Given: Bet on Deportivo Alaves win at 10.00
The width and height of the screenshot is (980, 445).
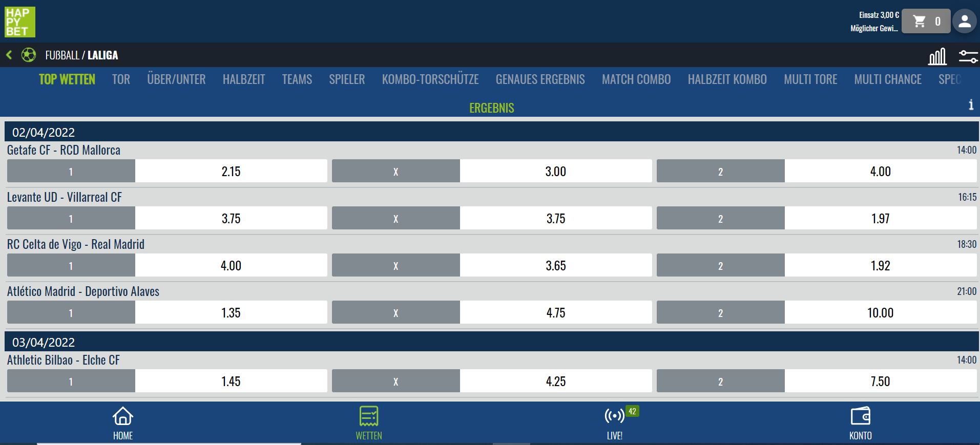Looking at the screenshot, I should [817, 312].
